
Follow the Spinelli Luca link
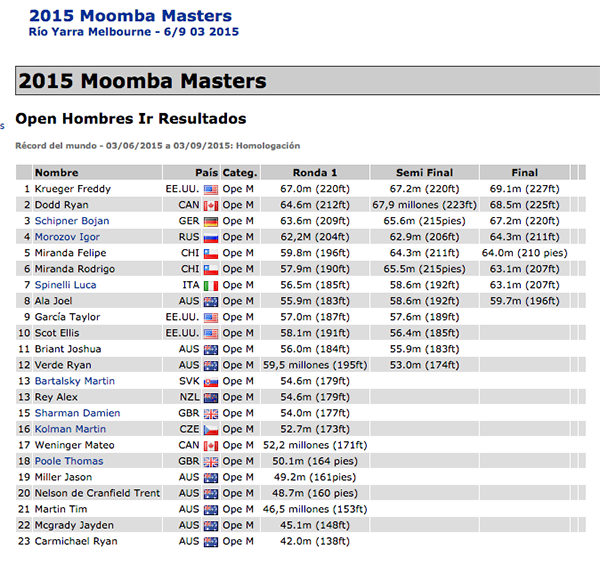65,285
